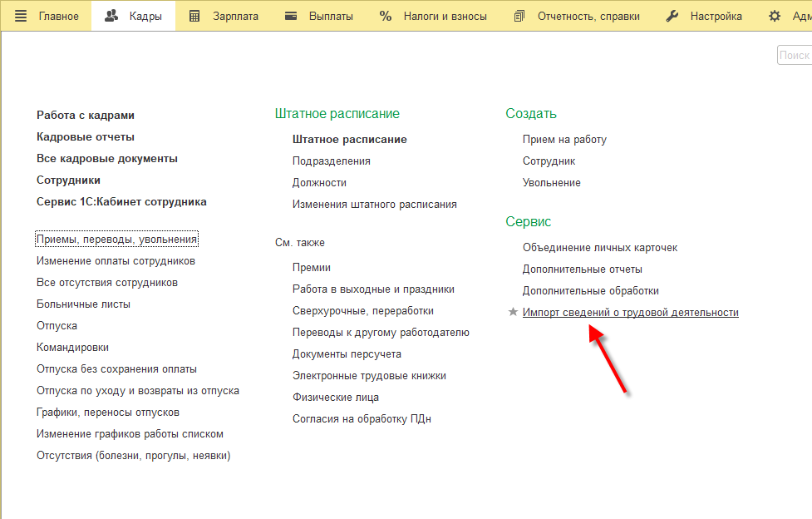Image resolution: width=812 pixels, height=519 pixels.
Task: Open Больничные листы list
Action: tap(83, 304)
